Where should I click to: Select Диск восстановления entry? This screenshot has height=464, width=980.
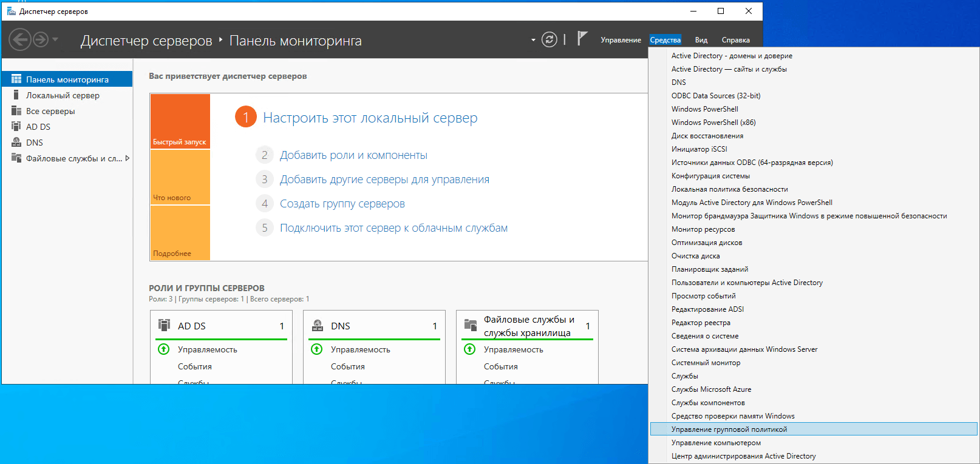coord(814,136)
